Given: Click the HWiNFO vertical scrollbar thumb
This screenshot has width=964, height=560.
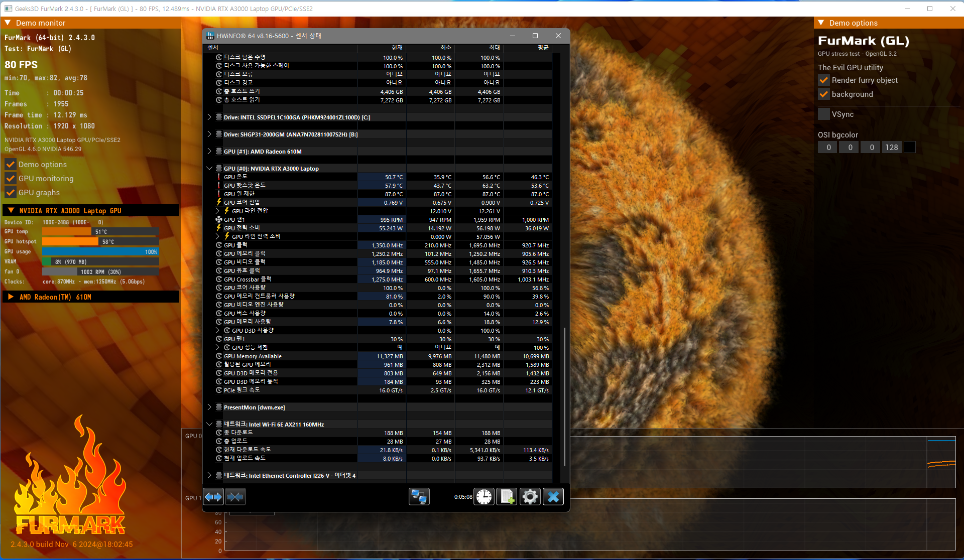Looking at the screenshot, I should pos(565,396).
